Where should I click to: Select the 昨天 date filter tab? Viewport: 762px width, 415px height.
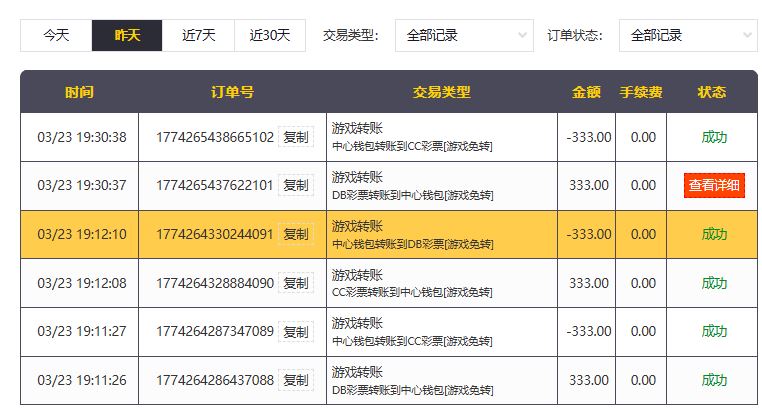coord(127,35)
